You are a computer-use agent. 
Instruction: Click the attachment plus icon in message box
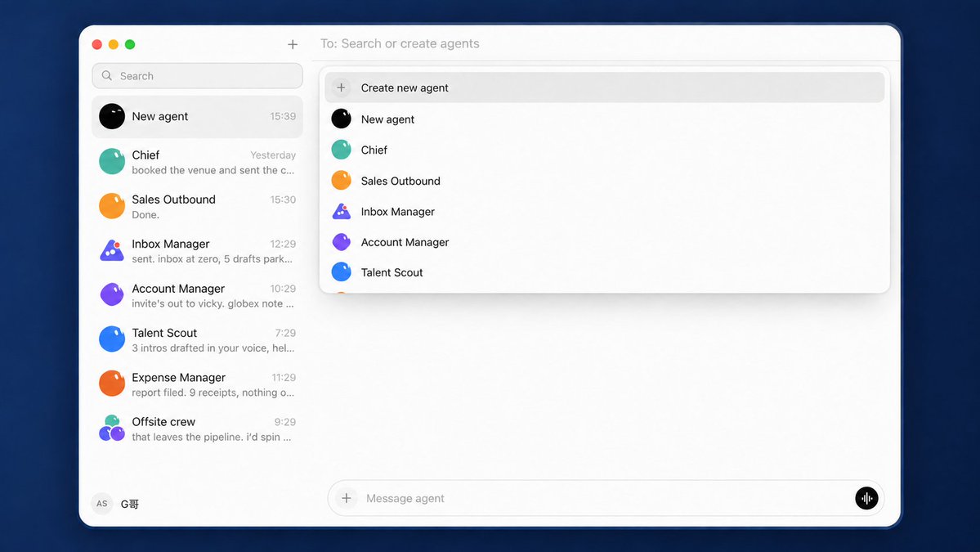click(347, 498)
